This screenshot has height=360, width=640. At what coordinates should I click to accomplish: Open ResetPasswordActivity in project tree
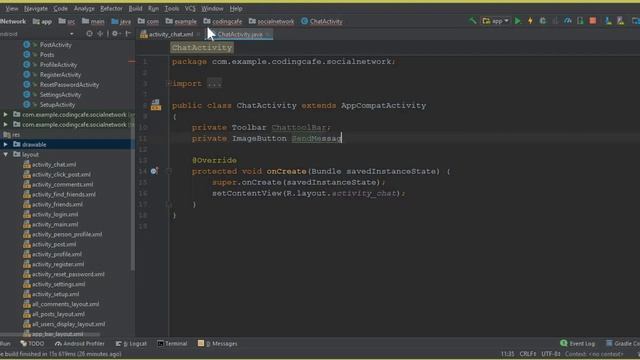point(69,85)
